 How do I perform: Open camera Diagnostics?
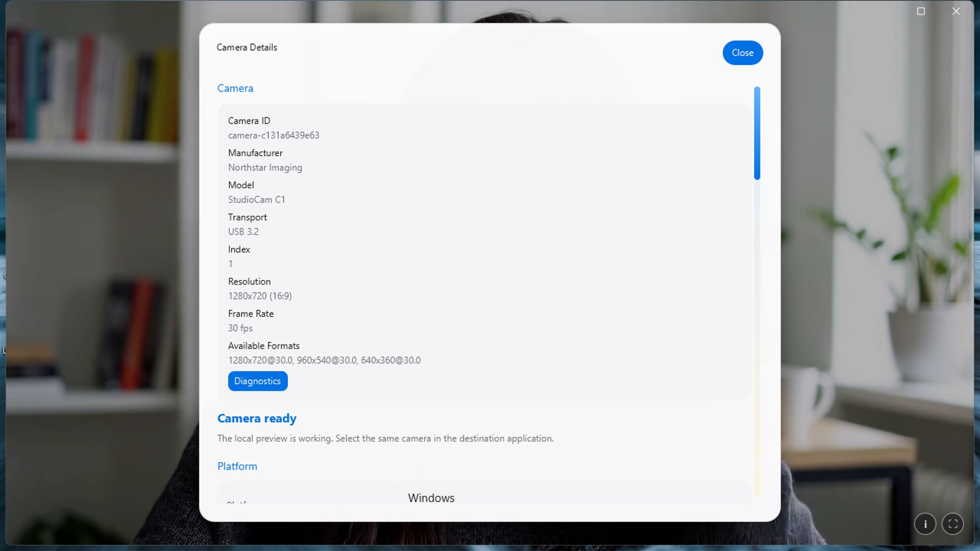click(258, 381)
